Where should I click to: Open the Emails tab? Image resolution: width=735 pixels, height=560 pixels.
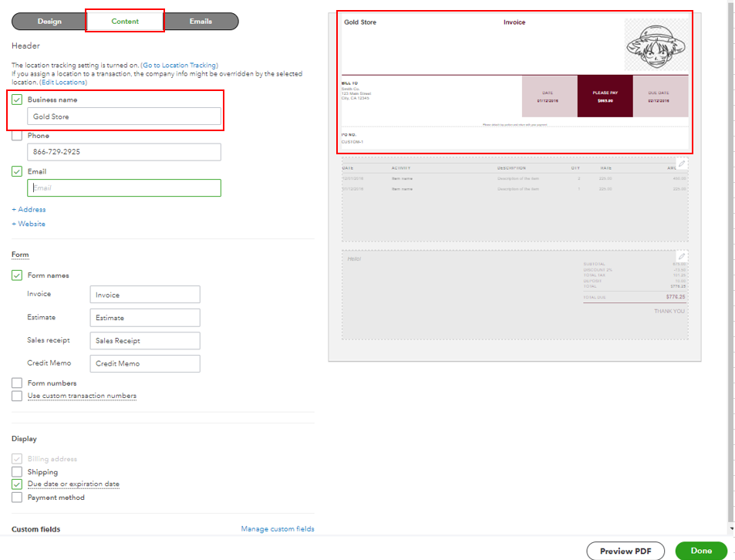pos(201,21)
